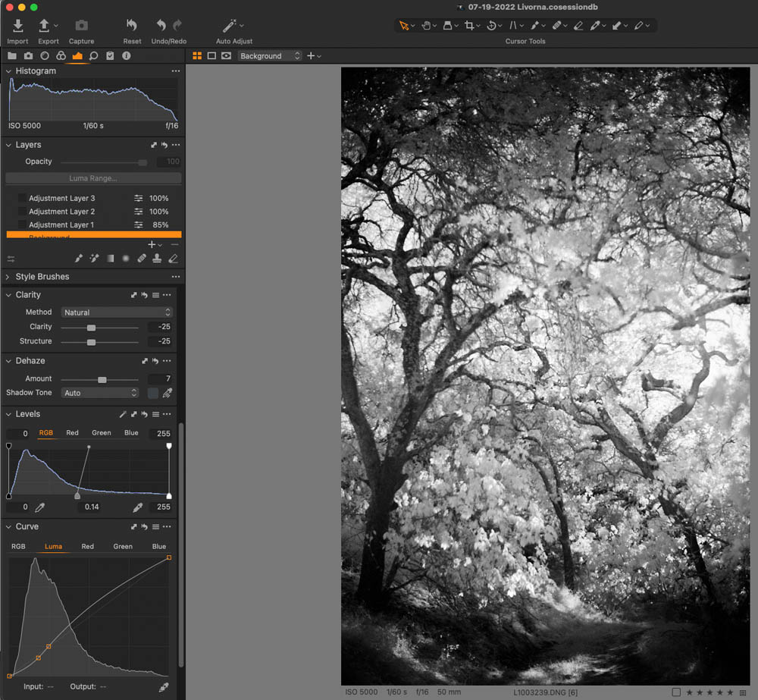The width and height of the screenshot is (758, 700).
Task: Click the Capture camera icon
Action: [81, 26]
